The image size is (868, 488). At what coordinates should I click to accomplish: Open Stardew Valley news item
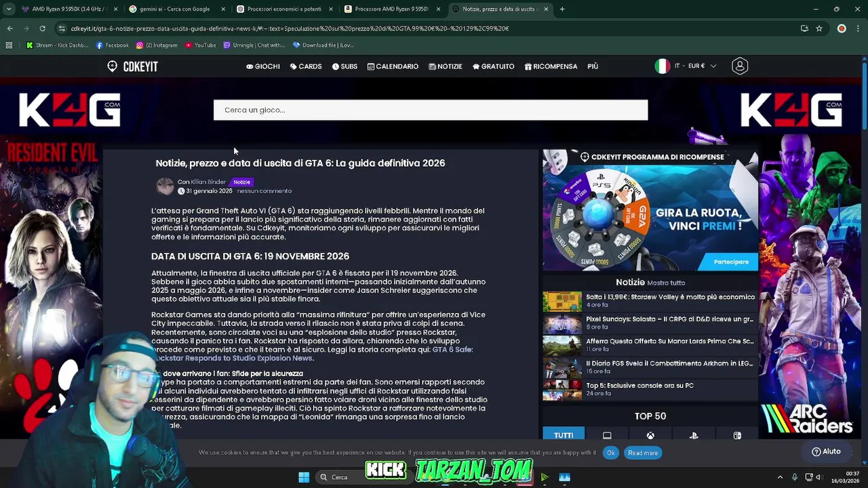click(x=649, y=300)
